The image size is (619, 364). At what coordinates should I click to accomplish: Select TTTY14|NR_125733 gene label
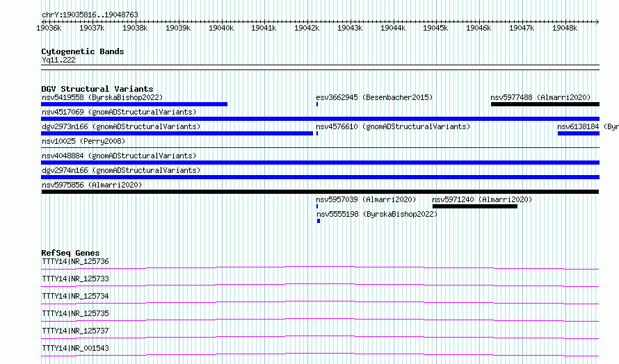[x=75, y=279]
